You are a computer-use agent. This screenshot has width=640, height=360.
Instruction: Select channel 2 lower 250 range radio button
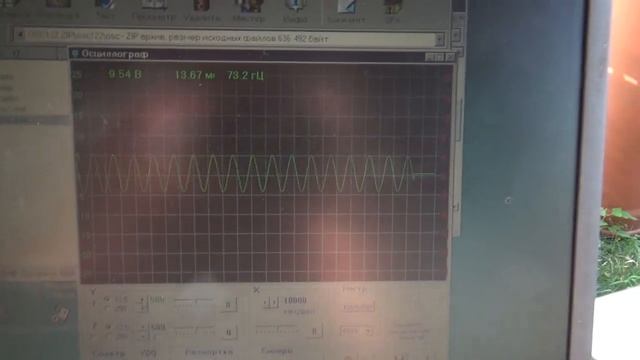click(x=107, y=336)
